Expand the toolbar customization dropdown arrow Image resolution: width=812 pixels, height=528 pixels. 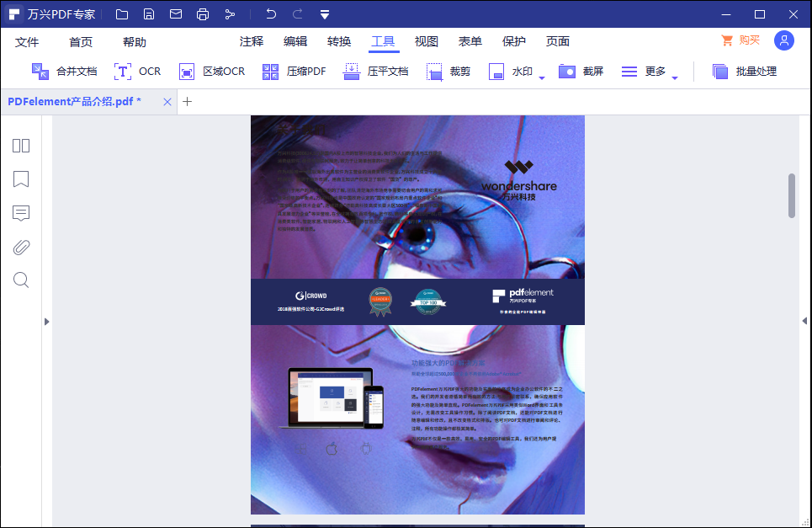[x=325, y=13]
